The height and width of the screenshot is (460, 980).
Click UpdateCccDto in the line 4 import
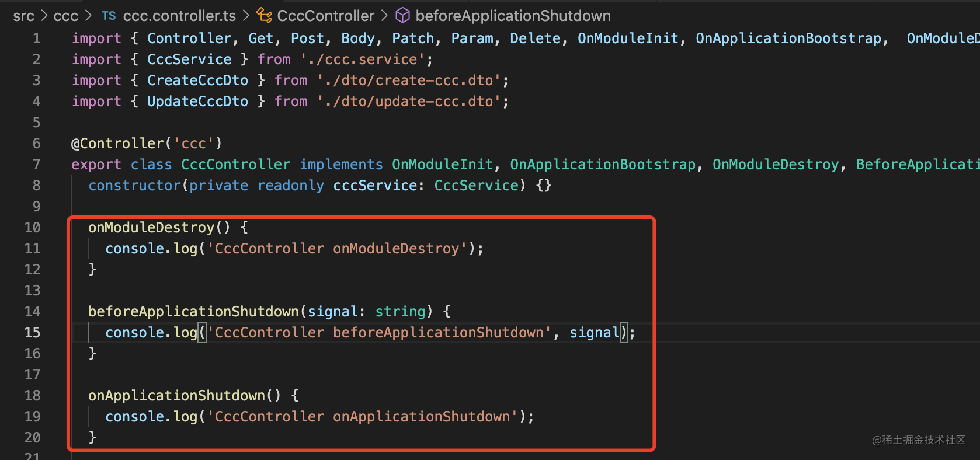tap(197, 102)
